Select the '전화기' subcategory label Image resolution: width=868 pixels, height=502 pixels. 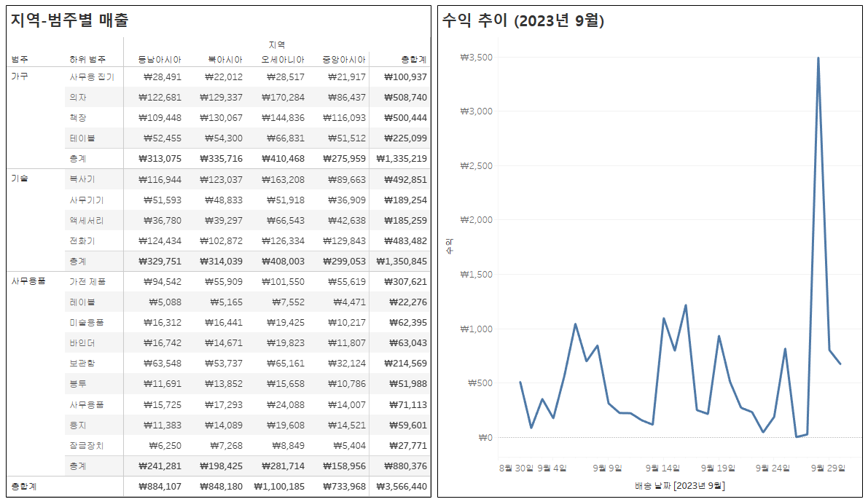tap(82, 240)
